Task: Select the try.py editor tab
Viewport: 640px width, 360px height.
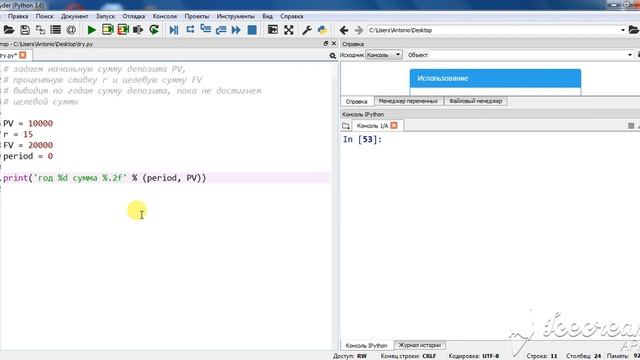Action: 9,55
